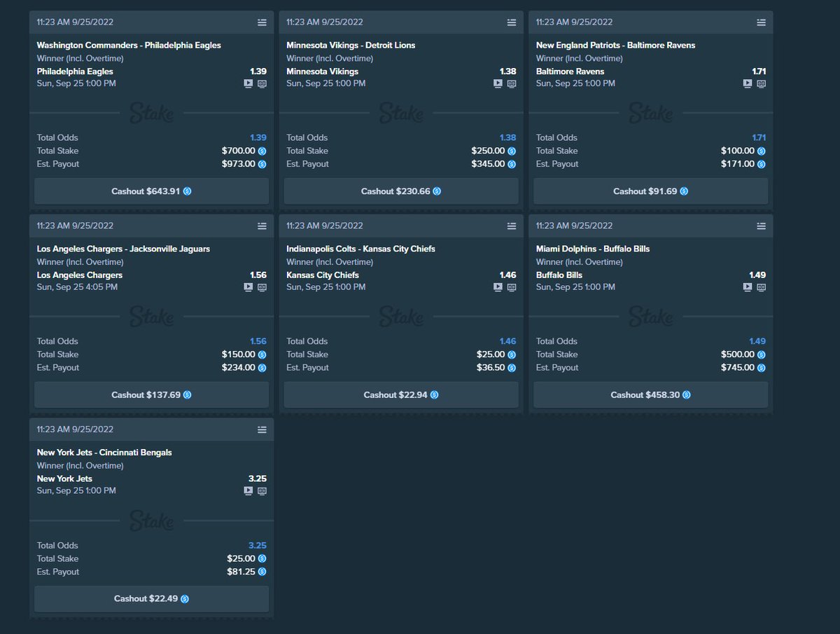Open scoreboard icon on Philadelphia Eagles bet

tap(262, 83)
